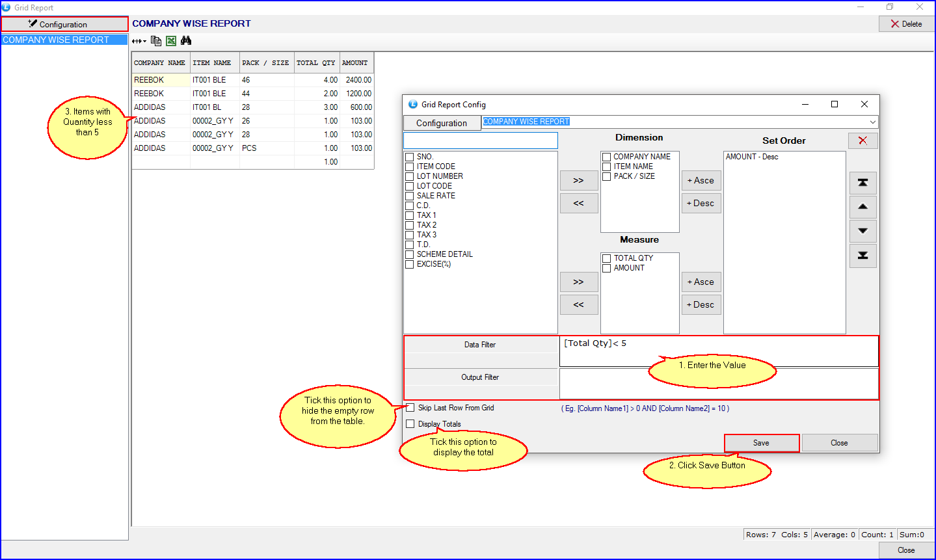Select the 2400.00 amount cell
936x560 pixels.
tap(356, 80)
